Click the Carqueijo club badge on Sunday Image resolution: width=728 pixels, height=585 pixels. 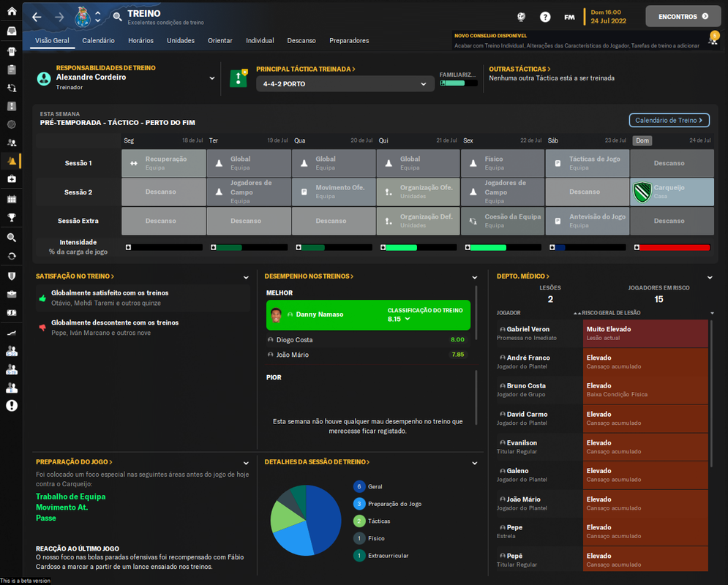pyautogui.click(x=642, y=192)
